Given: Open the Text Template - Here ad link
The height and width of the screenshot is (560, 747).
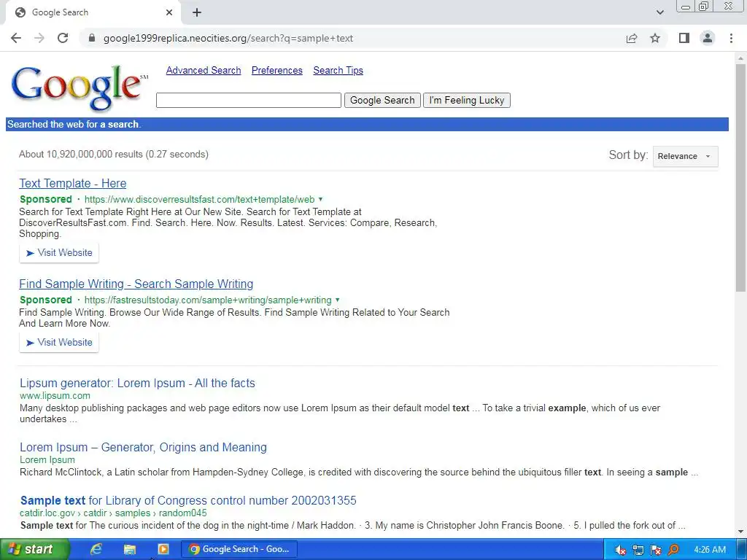Looking at the screenshot, I should point(72,183).
